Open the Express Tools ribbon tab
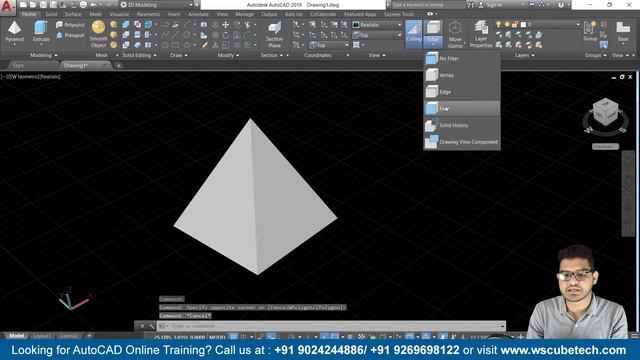This screenshot has width=640, height=360. coord(399,14)
